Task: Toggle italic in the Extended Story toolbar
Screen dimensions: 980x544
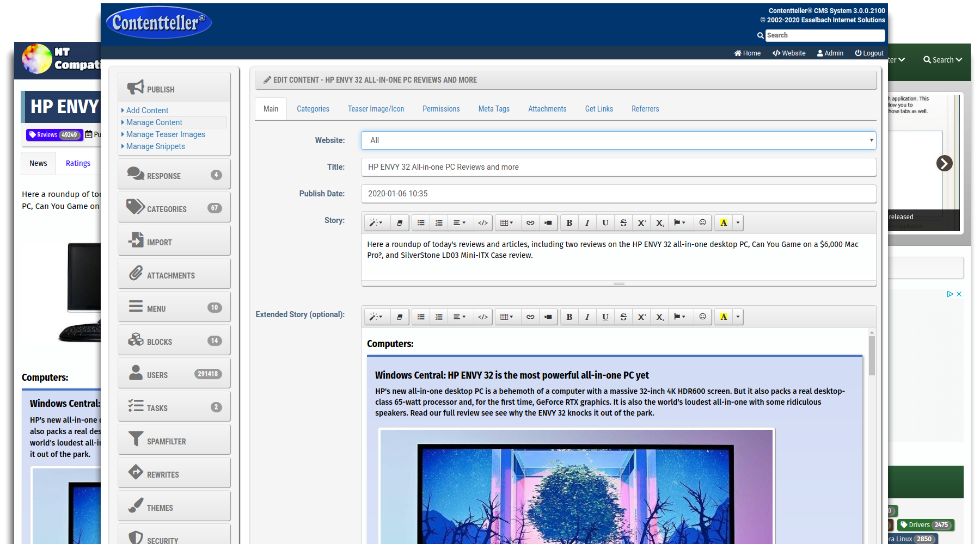Action: tap(587, 317)
